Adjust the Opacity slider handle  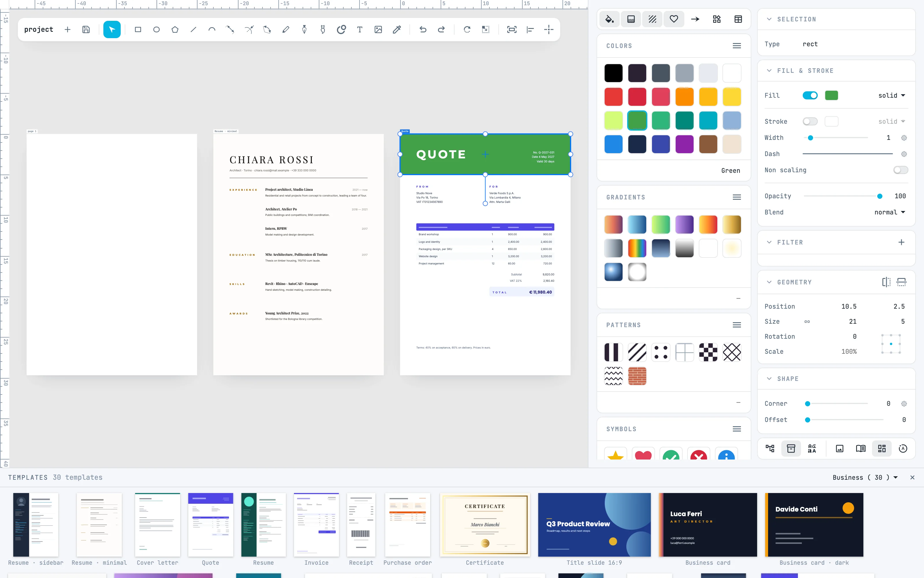880,196
